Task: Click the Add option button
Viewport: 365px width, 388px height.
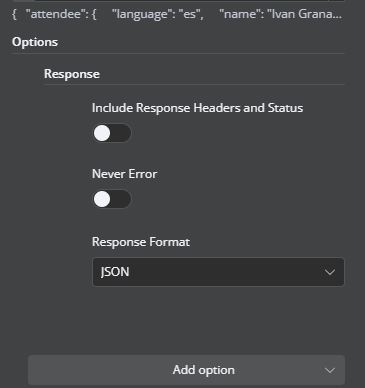Action: [186, 370]
